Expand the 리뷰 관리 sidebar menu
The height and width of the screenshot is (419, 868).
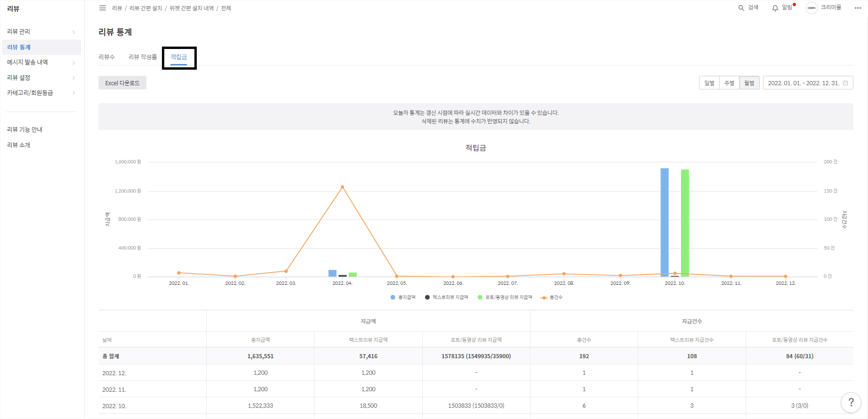tap(41, 32)
